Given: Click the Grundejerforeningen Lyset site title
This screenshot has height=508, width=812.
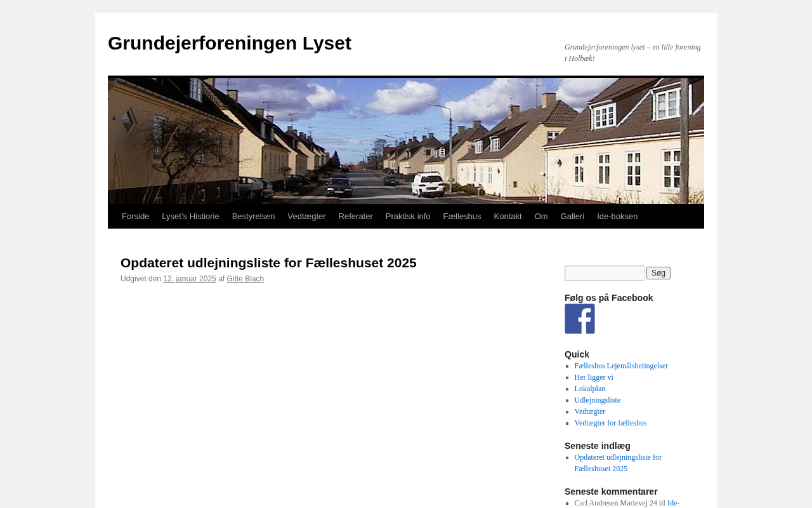Looking at the screenshot, I should [230, 43].
